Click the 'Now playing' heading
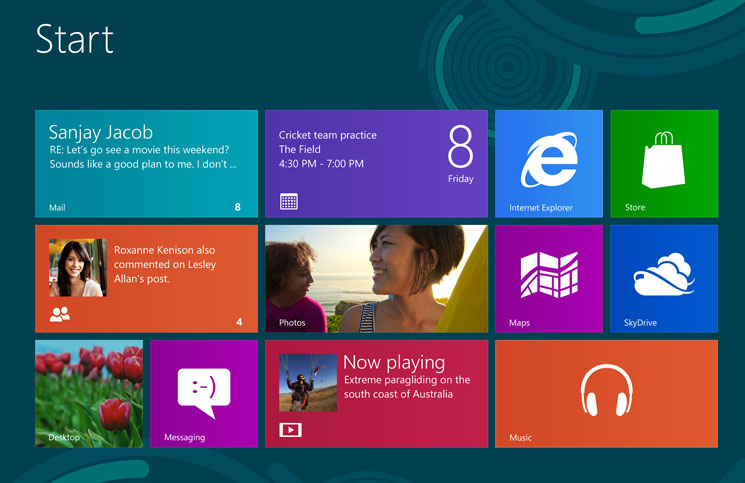 [x=394, y=362]
